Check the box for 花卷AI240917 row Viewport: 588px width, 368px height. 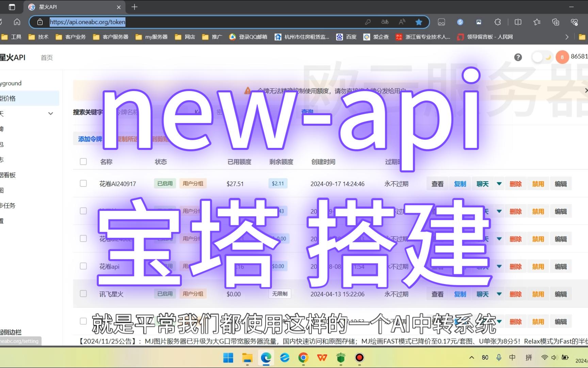coord(83,183)
